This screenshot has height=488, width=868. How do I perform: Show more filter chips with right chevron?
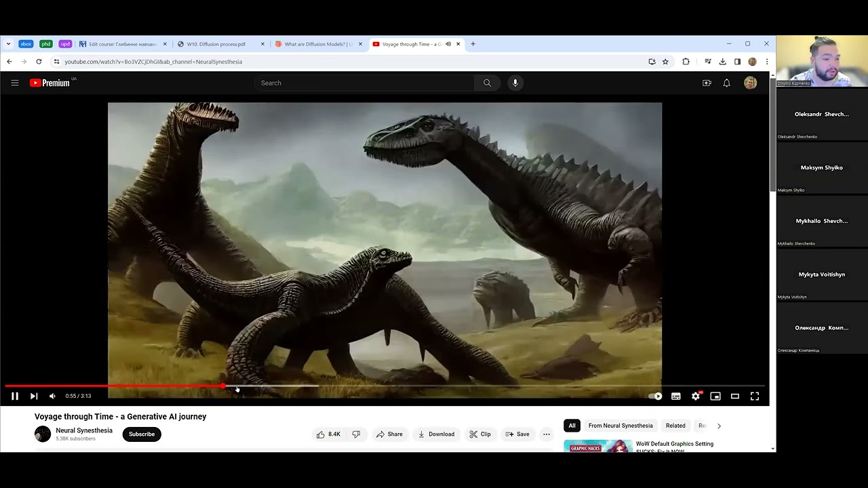[x=719, y=426]
